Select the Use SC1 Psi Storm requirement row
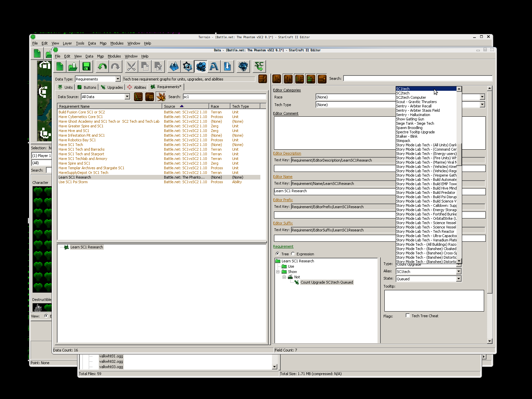 pos(73,182)
